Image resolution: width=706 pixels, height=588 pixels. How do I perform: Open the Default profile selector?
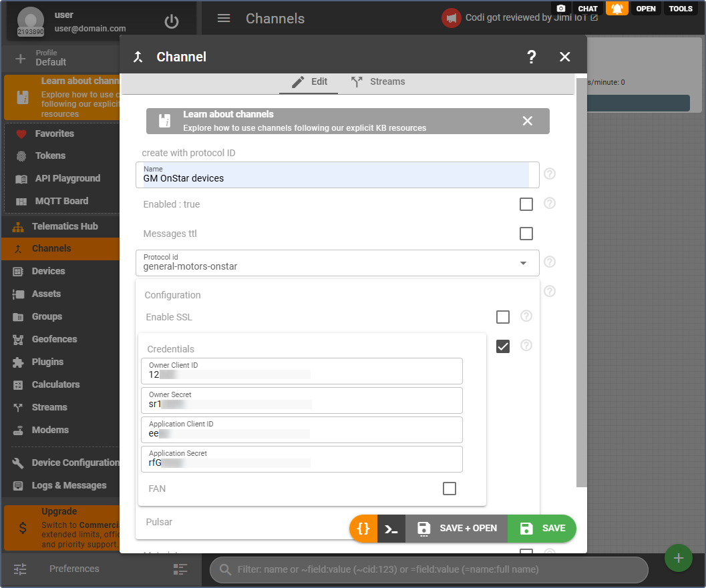(51, 58)
